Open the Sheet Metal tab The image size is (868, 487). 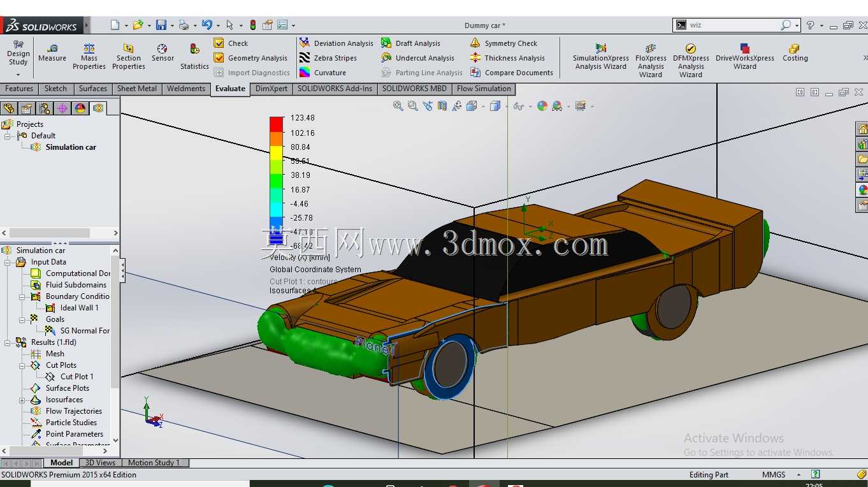coord(136,89)
